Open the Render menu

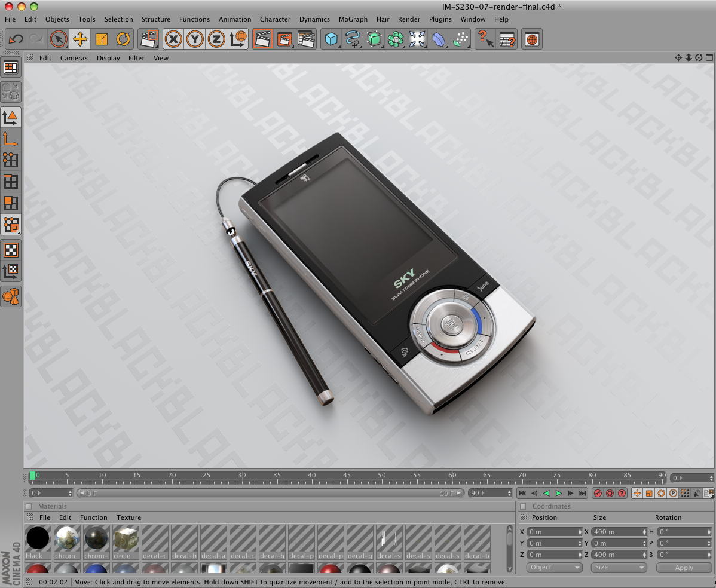pyautogui.click(x=409, y=19)
